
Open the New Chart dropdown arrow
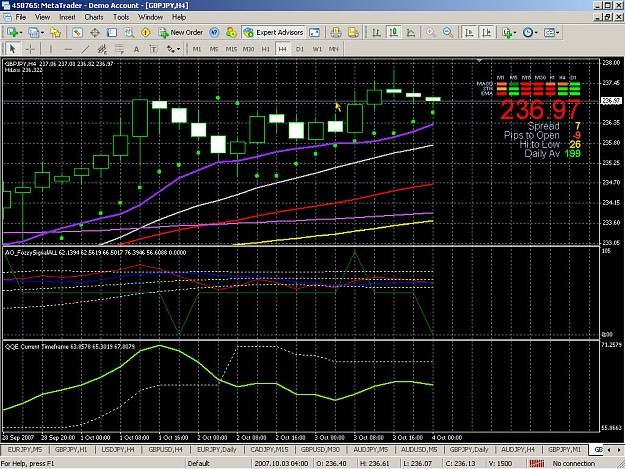pyautogui.click(x=21, y=33)
